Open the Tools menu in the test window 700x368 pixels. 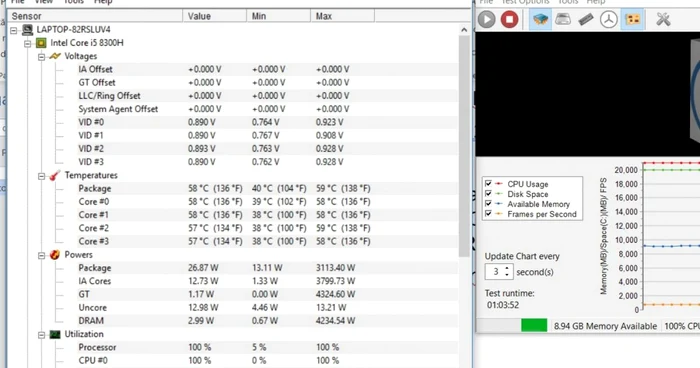[568, 2]
